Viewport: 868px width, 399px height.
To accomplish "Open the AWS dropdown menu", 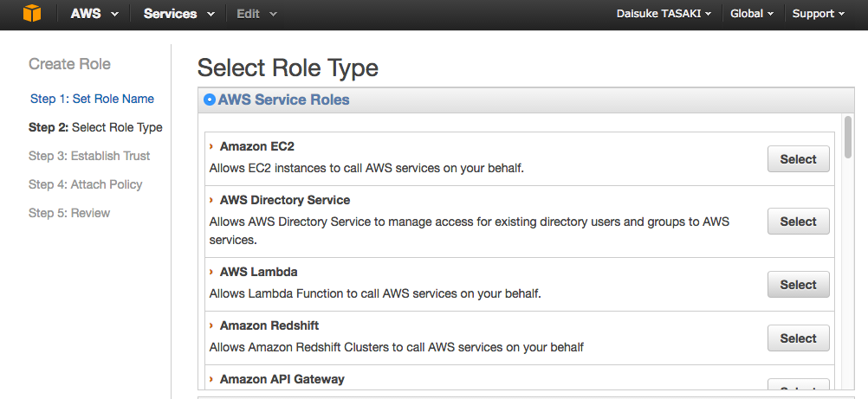I will coord(94,14).
